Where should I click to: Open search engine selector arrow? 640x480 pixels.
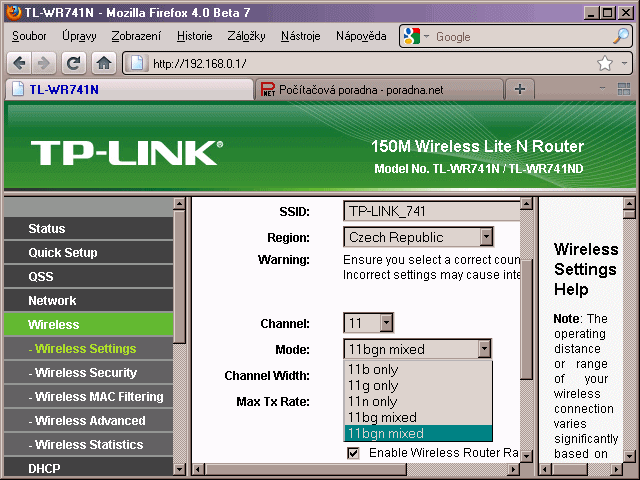pos(426,36)
